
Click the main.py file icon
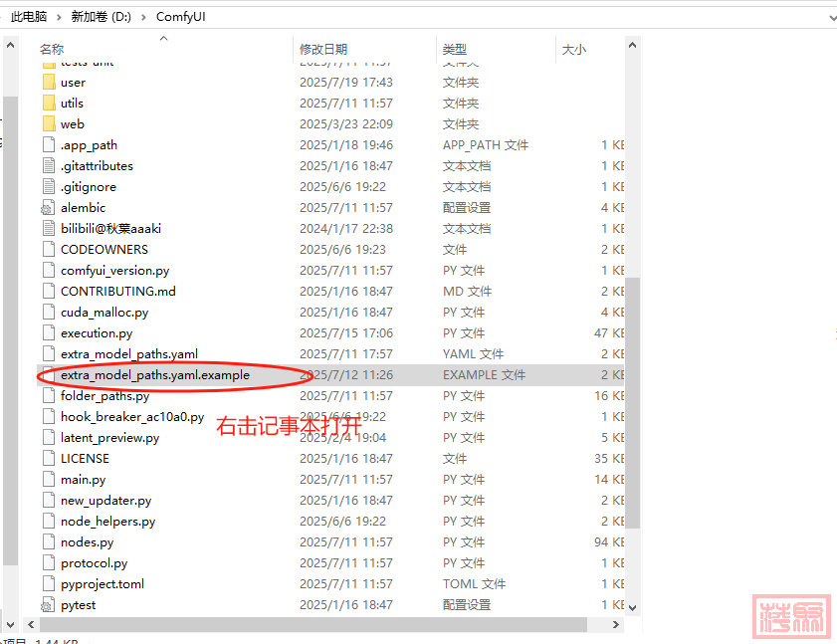(49, 480)
